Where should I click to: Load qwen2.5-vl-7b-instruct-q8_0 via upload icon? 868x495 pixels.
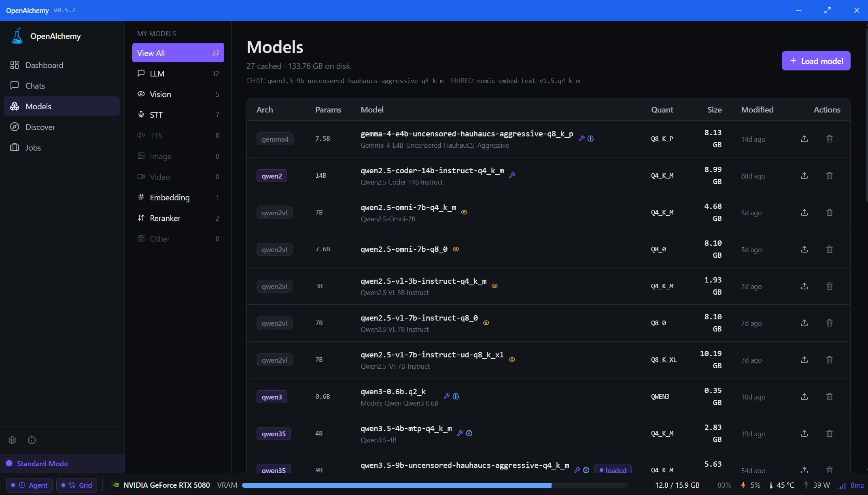[804, 323]
